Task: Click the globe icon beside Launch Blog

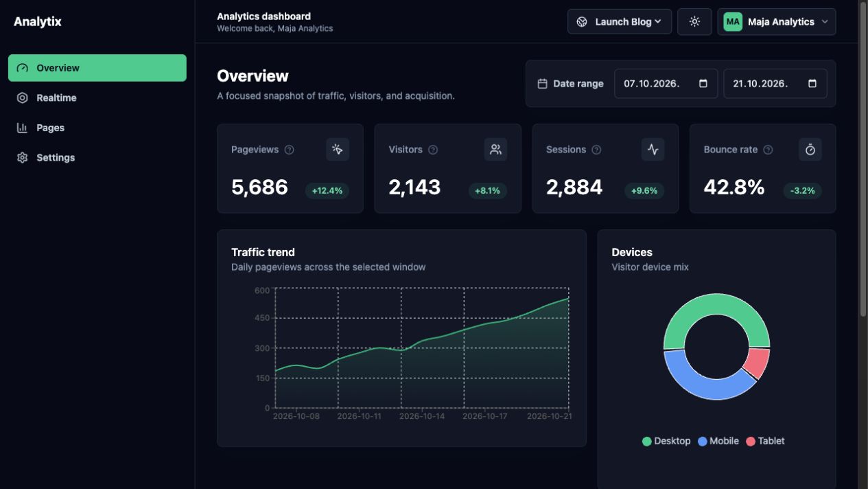Action: point(582,21)
